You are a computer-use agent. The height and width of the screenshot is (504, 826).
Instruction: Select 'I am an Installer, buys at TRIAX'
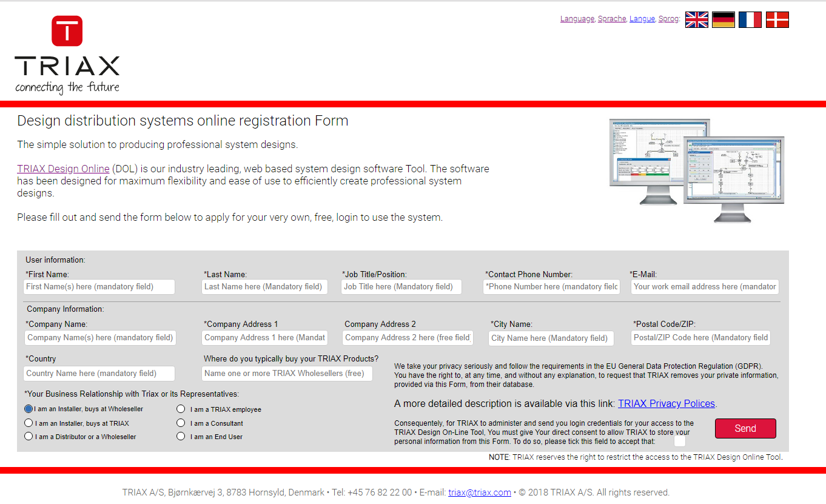29,423
